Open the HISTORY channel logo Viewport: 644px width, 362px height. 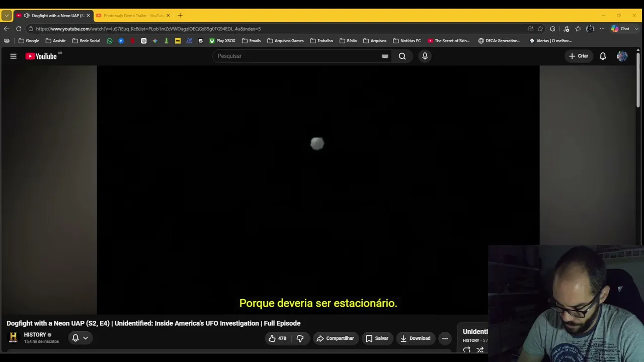click(14, 337)
